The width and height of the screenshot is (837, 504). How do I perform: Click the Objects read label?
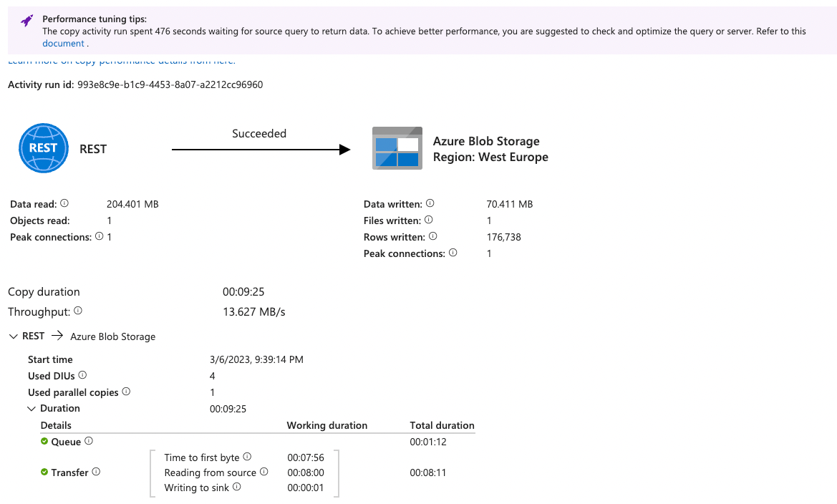(x=40, y=220)
